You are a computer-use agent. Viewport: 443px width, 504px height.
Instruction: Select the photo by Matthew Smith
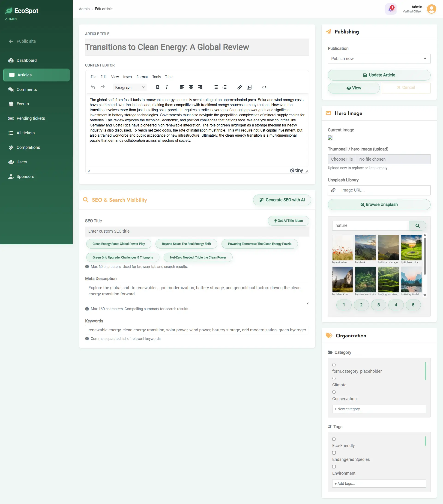365,279
